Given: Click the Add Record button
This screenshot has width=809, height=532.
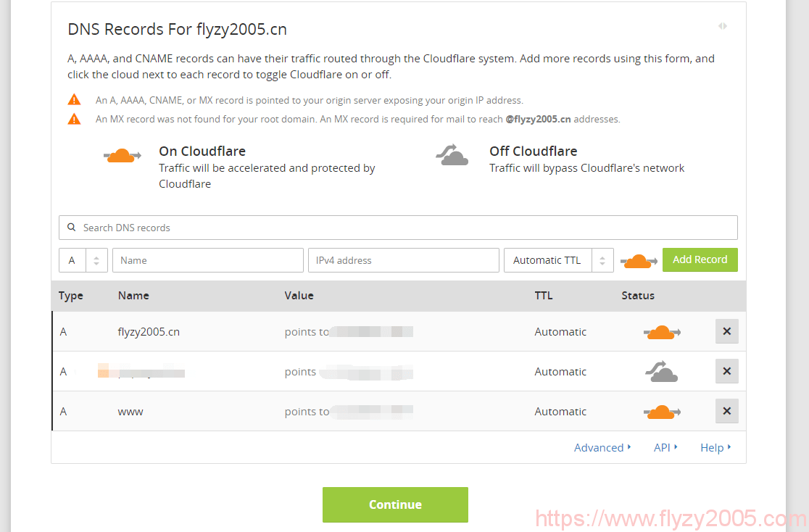Looking at the screenshot, I should [700, 259].
